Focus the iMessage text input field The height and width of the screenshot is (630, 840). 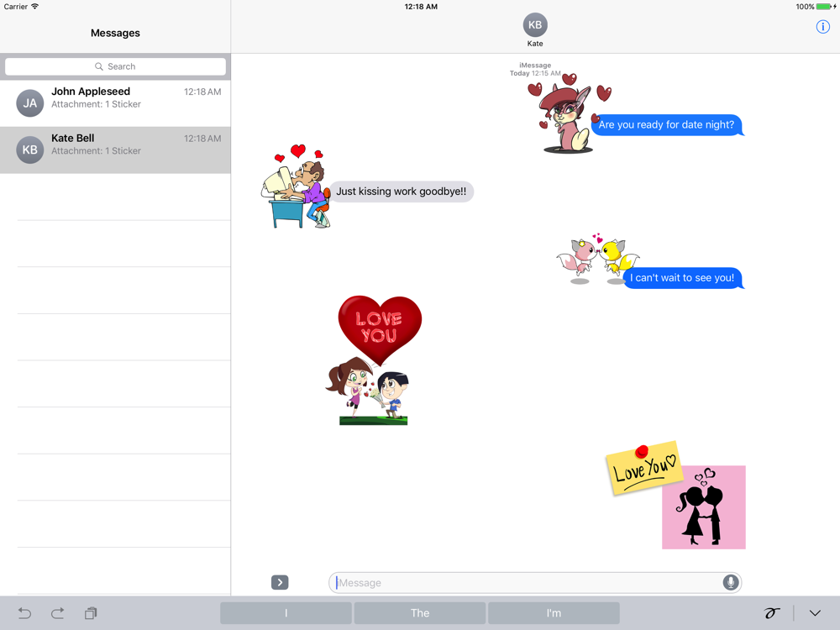coord(535,582)
